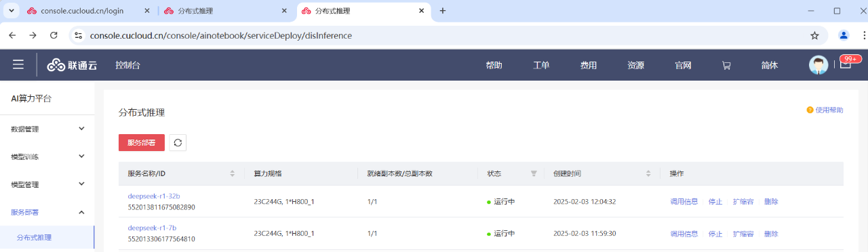Image resolution: width=868 pixels, height=252 pixels.
Task: Open the shopping cart icon
Action: pyautogui.click(x=726, y=66)
